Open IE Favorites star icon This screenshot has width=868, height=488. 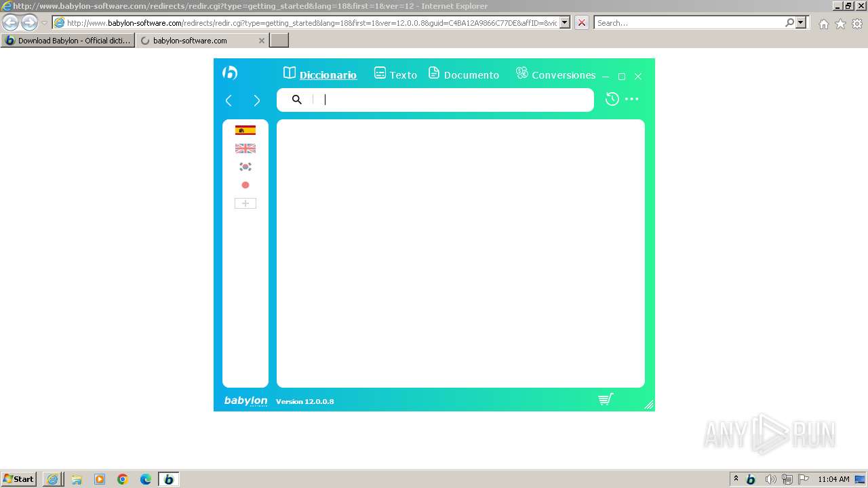coord(840,24)
